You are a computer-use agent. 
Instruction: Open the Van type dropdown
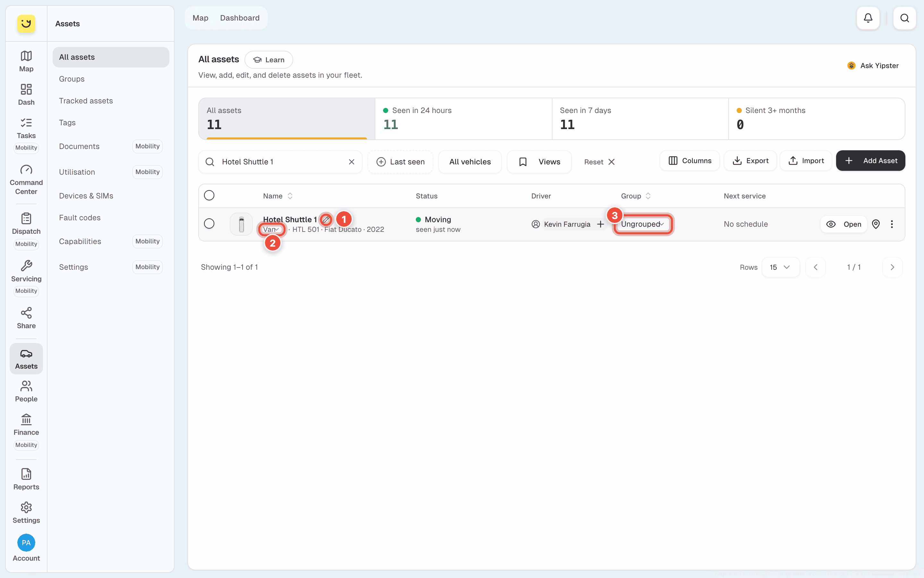click(271, 229)
